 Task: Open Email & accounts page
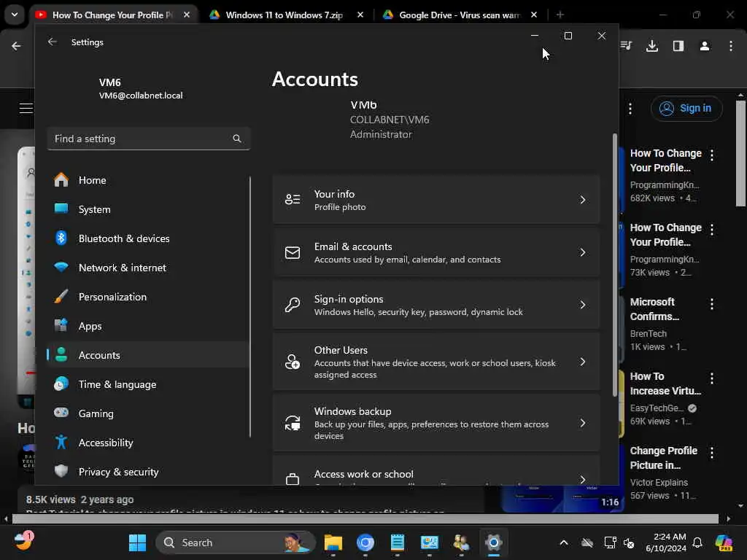(436, 252)
